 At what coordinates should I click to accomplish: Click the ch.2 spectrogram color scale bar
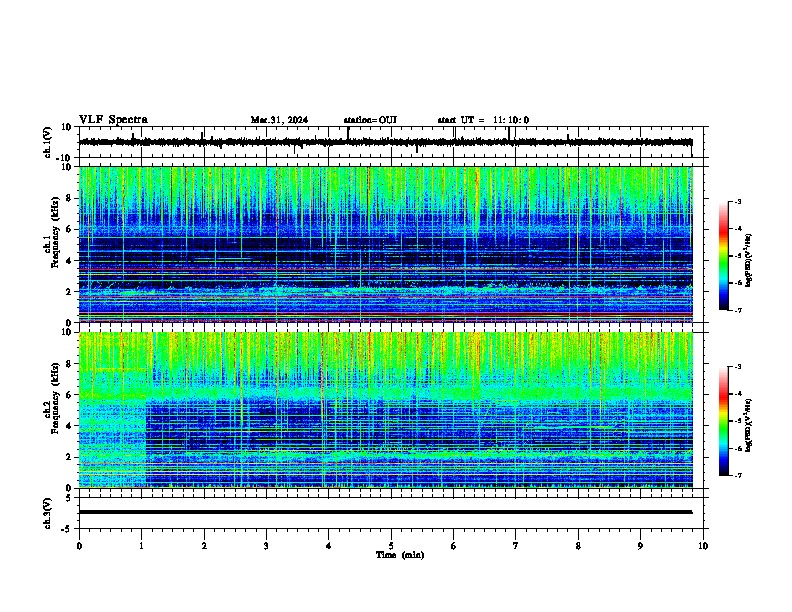point(723,421)
